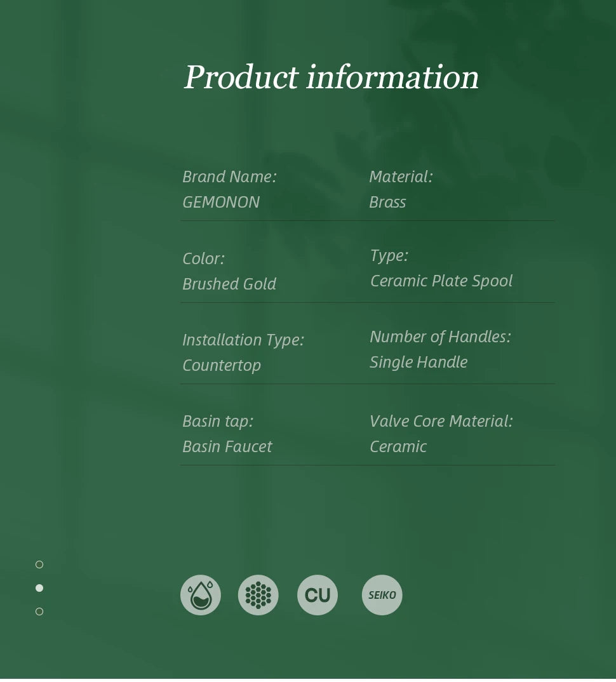The image size is (616, 682).
Task: Click the Installation Type label
Action: coord(243,340)
